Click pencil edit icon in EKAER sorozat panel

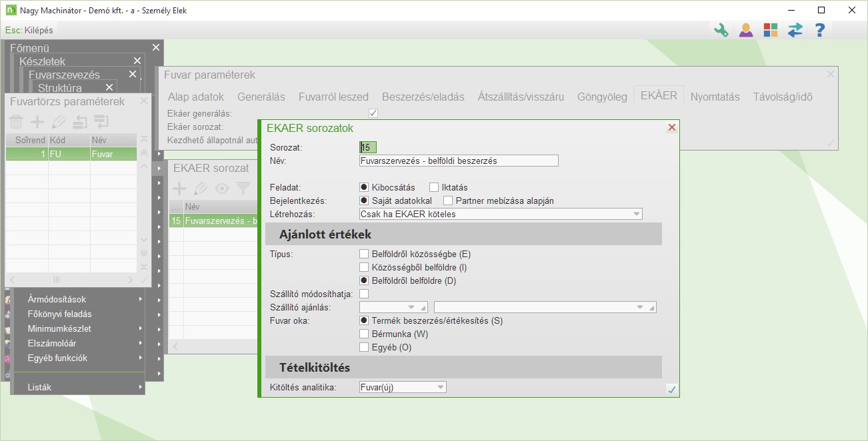pos(201,189)
